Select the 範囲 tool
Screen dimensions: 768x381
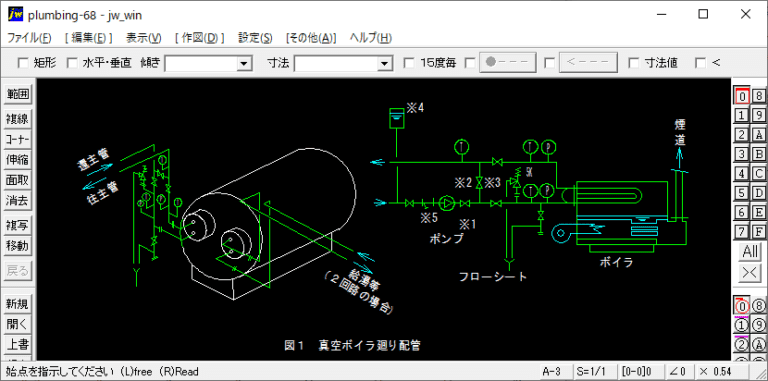pyautogui.click(x=18, y=94)
